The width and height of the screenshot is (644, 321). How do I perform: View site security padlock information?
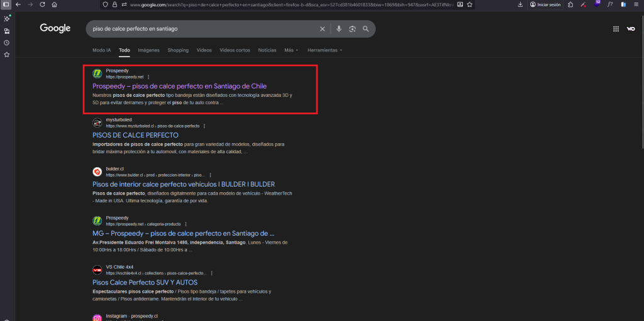pyautogui.click(x=114, y=4)
